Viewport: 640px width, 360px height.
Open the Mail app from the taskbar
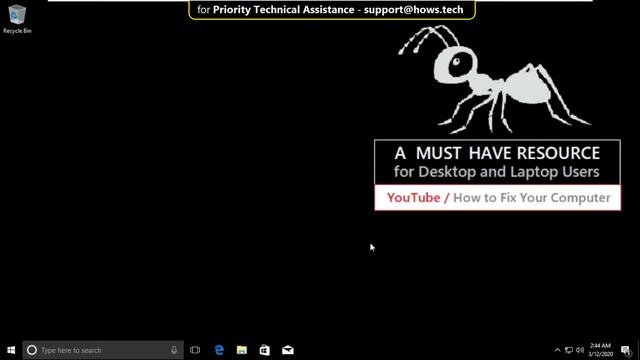(x=288, y=350)
